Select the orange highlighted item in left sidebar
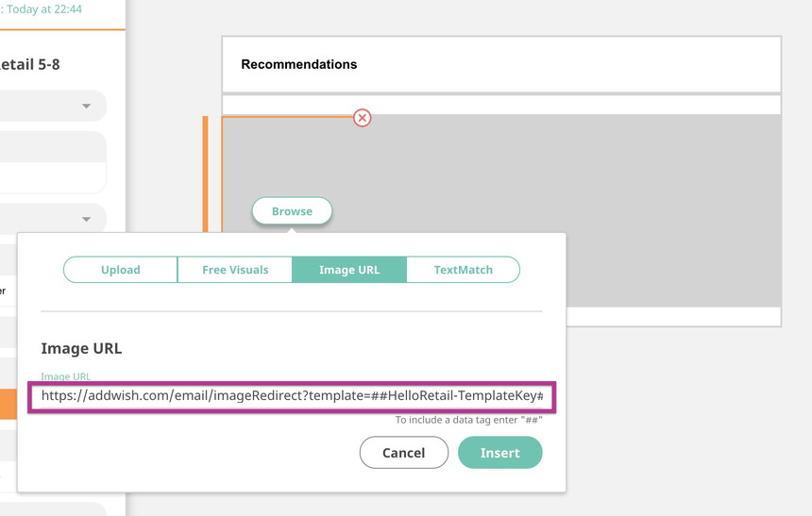Image resolution: width=812 pixels, height=516 pixels. (8, 406)
